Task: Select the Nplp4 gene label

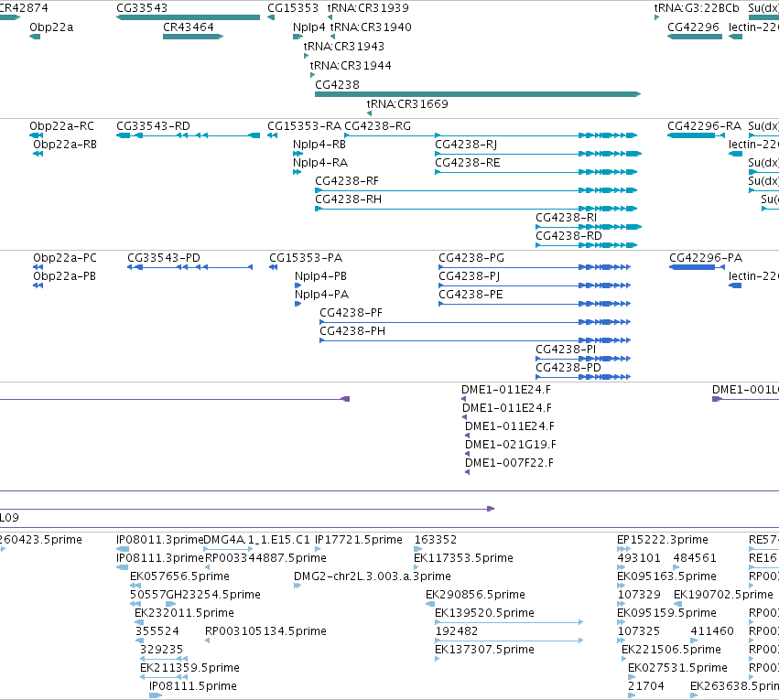Action: [309, 27]
